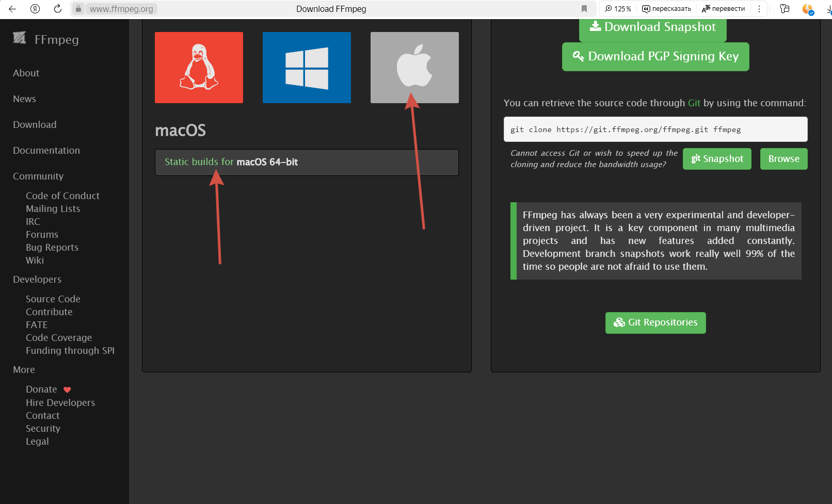Open the Download sidebar item
This screenshot has height=504, width=832.
coord(35,125)
